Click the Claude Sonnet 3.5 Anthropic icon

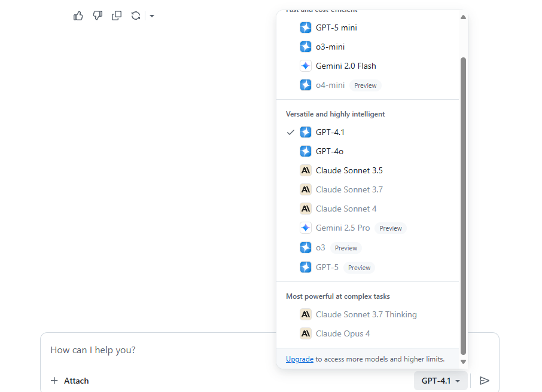coord(306,171)
